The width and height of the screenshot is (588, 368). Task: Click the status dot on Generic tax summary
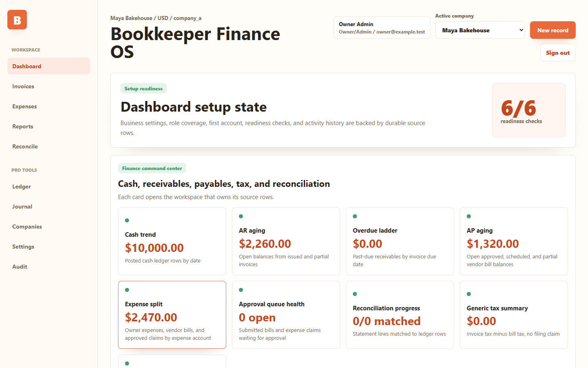[x=469, y=294]
